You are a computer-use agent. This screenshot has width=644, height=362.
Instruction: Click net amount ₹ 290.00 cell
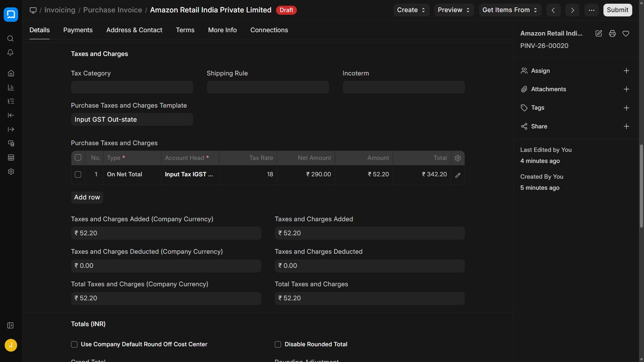306,175
